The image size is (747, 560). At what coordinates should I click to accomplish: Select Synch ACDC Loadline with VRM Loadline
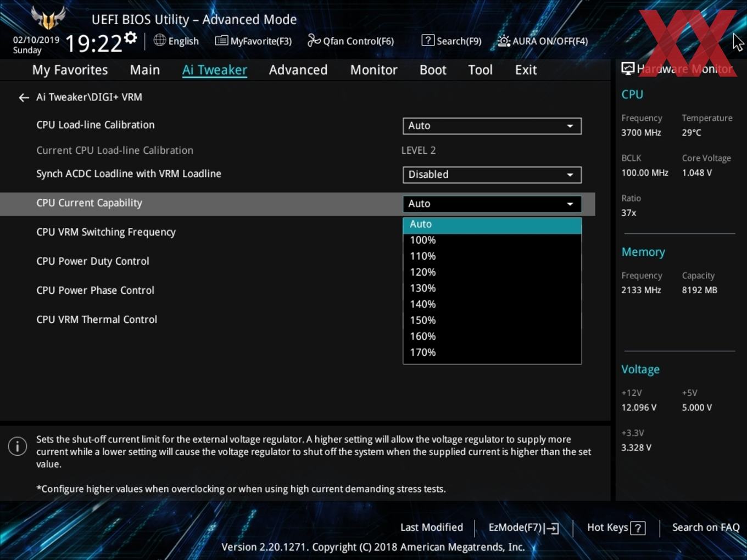pyautogui.click(x=129, y=173)
